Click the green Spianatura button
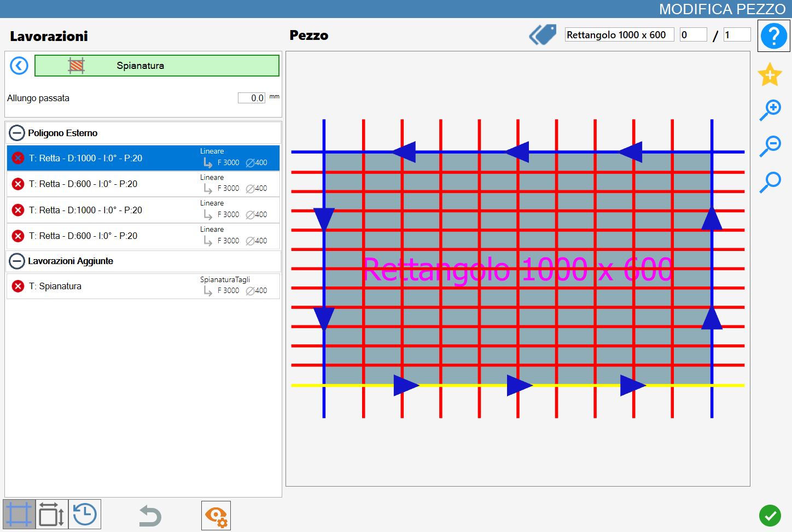The image size is (792, 532). pyautogui.click(x=156, y=66)
